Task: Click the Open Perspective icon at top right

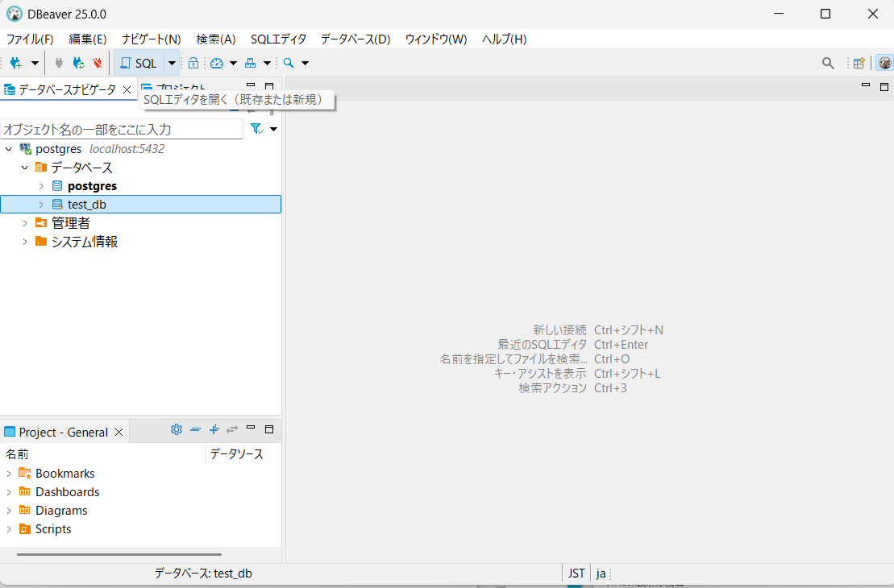Action: [859, 63]
